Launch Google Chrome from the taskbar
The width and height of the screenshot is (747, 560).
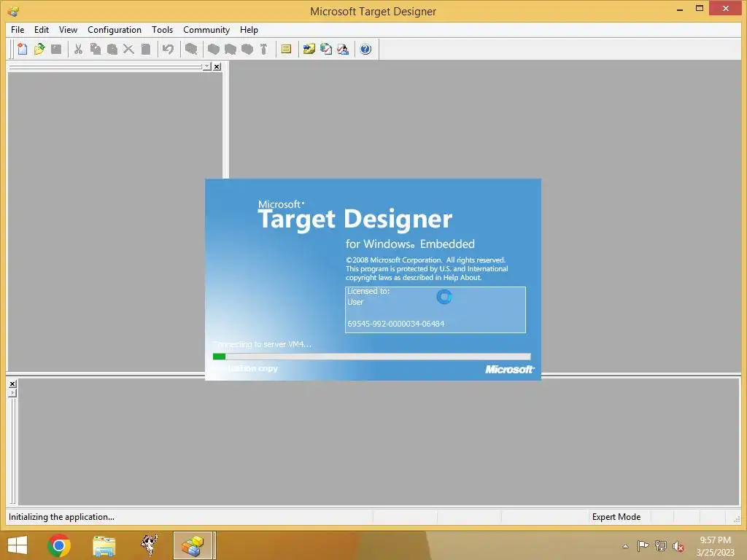click(x=59, y=545)
